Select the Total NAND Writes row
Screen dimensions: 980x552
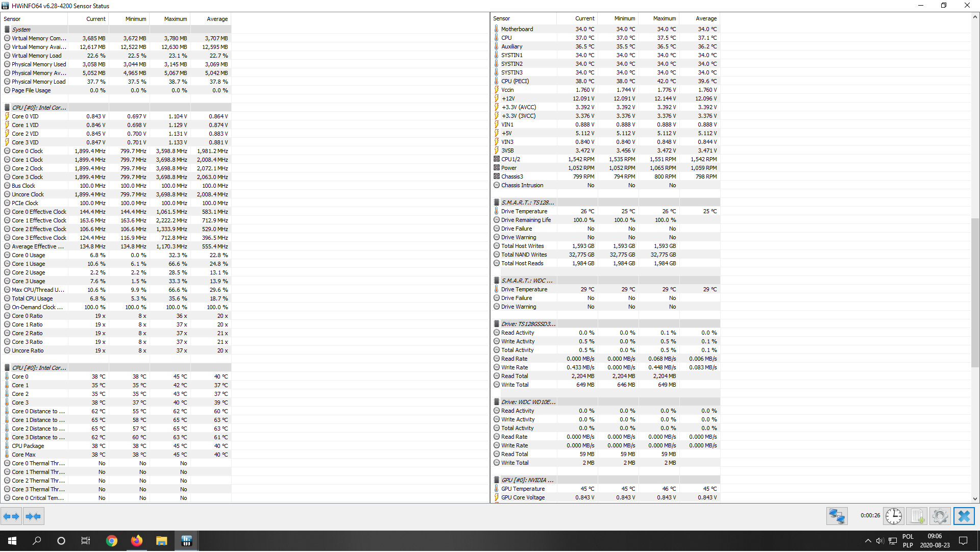tap(606, 255)
